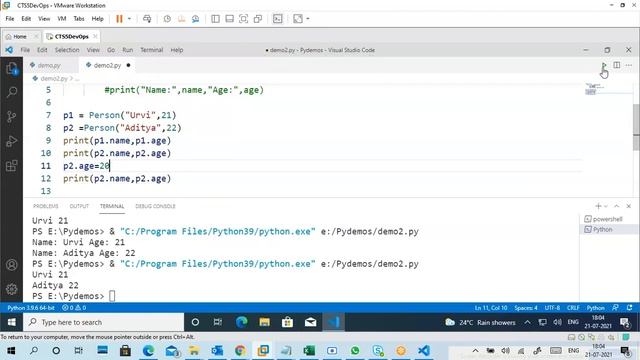Change the indentation via Spaces: 4
Screen dimensions: 640x360
pos(526,308)
